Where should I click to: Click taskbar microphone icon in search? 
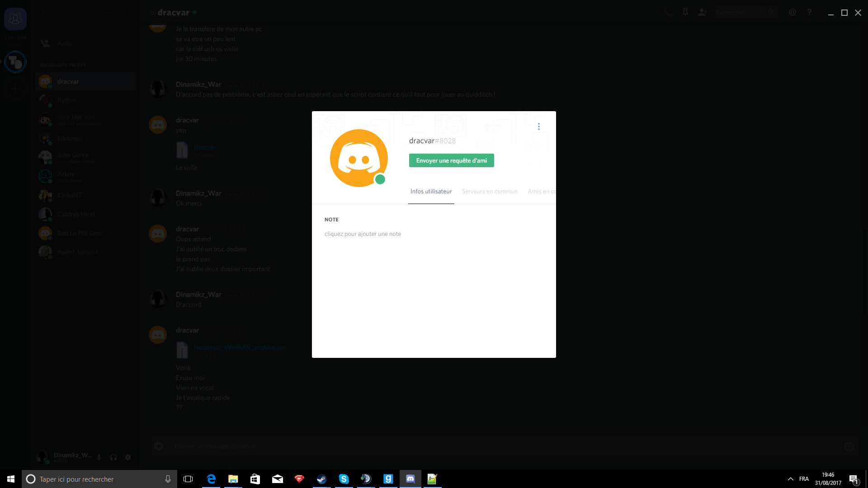pyautogui.click(x=168, y=479)
